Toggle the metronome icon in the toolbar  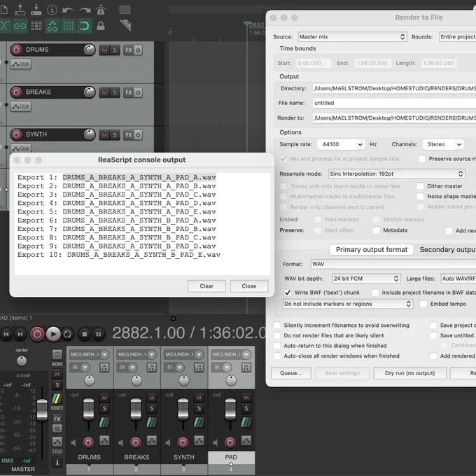(x=101, y=10)
